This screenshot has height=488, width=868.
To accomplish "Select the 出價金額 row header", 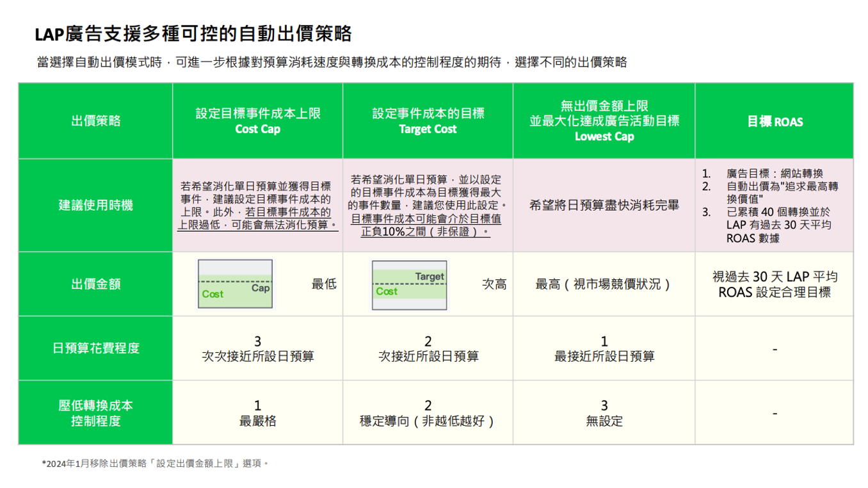I will 96,284.
